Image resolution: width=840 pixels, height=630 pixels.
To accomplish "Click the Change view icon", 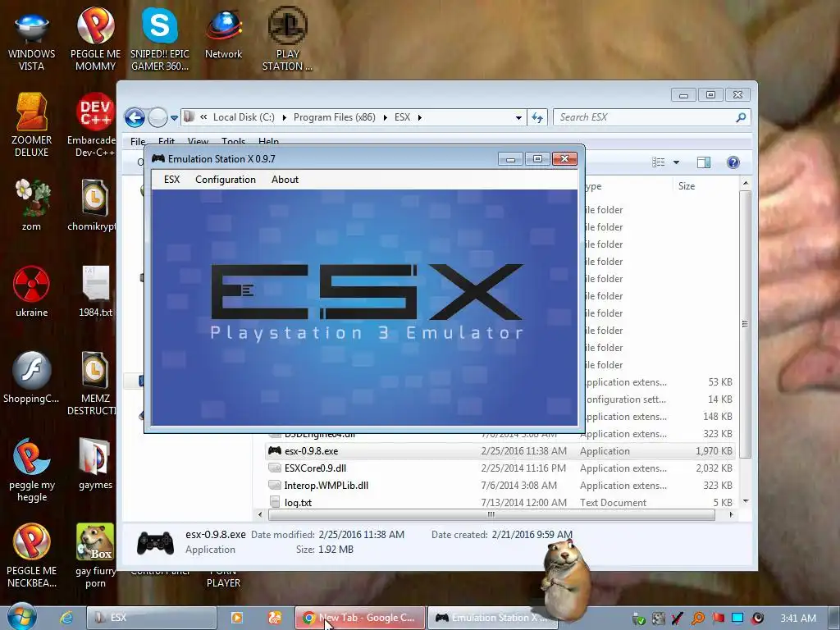I will coord(659,162).
